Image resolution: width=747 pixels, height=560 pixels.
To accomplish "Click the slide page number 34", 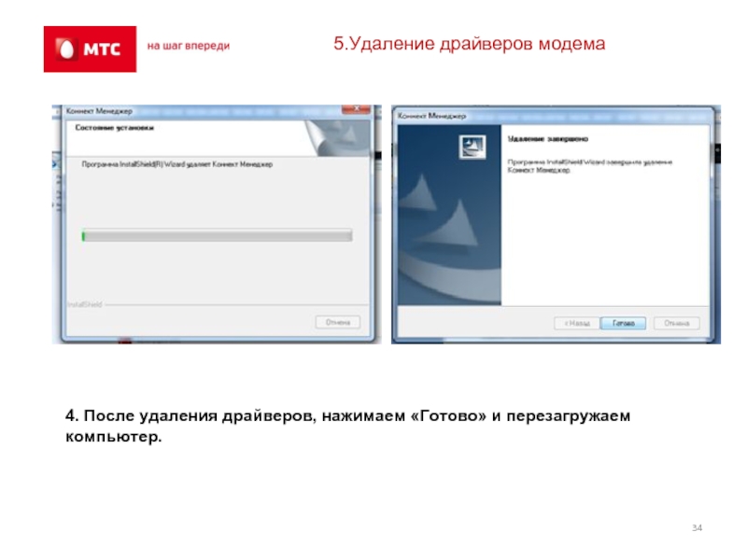I will [697, 527].
